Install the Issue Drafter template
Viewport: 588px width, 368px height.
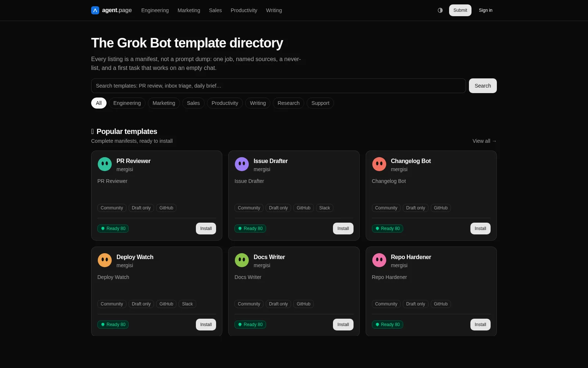[343, 229]
